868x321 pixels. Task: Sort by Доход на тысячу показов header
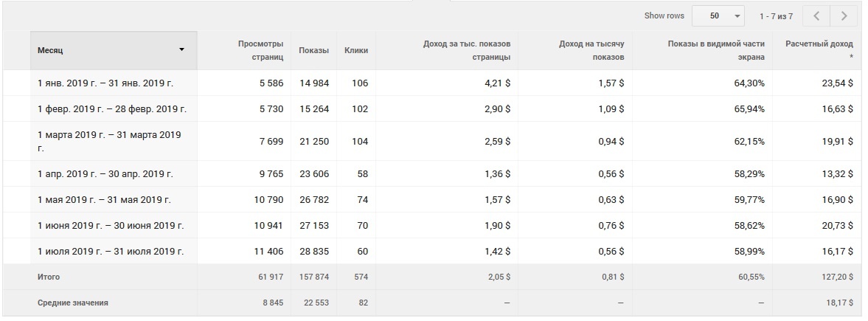coord(591,50)
